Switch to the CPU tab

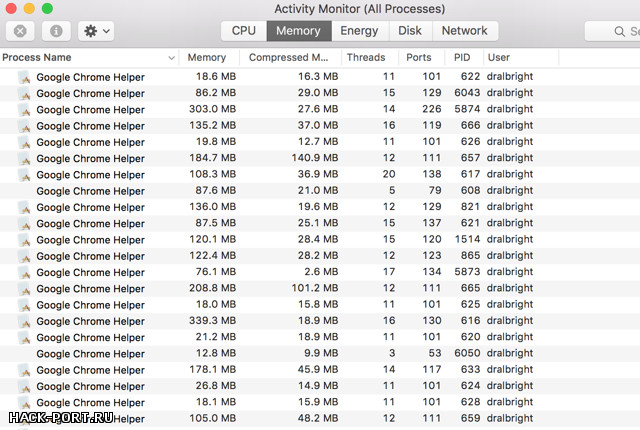point(244,31)
